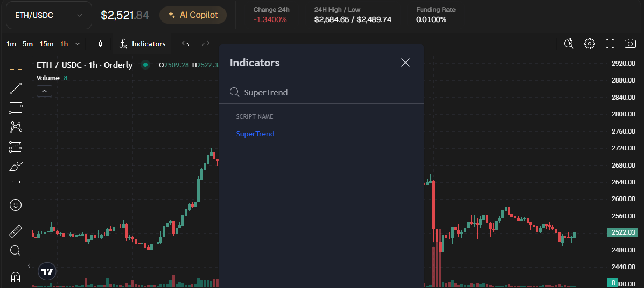The height and width of the screenshot is (288, 644).
Task: Select the text annotation tool
Action: tap(16, 186)
